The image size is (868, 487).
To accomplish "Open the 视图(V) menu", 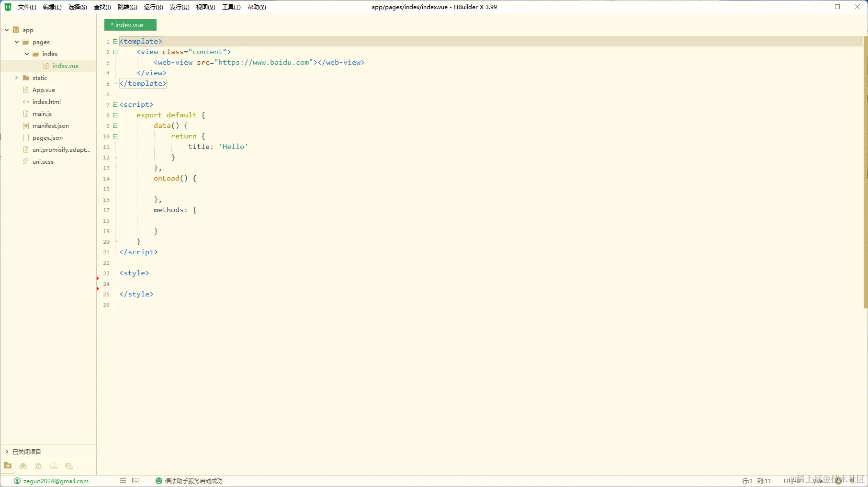I will [205, 7].
